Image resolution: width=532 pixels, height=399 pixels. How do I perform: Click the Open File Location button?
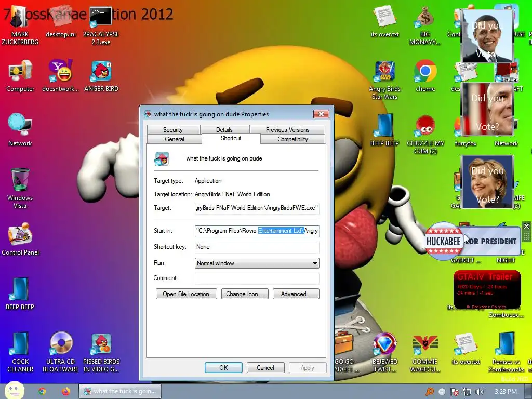(186, 294)
